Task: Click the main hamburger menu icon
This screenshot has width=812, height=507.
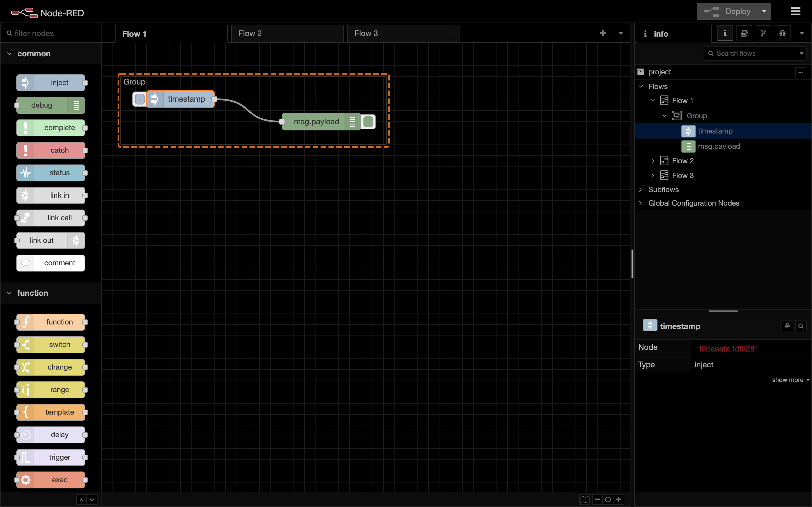Action: pos(795,11)
